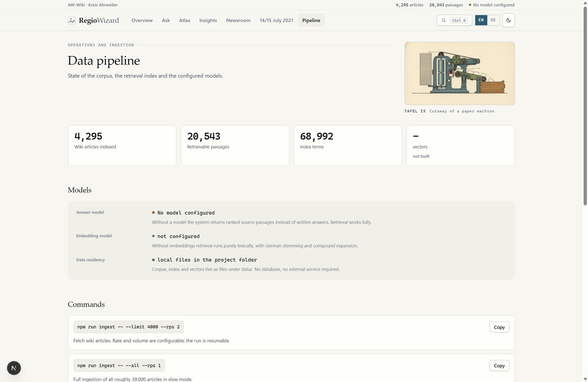588x382 pixels.
Task: Click the "Data residency" label
Action: (x=90, y=260)
